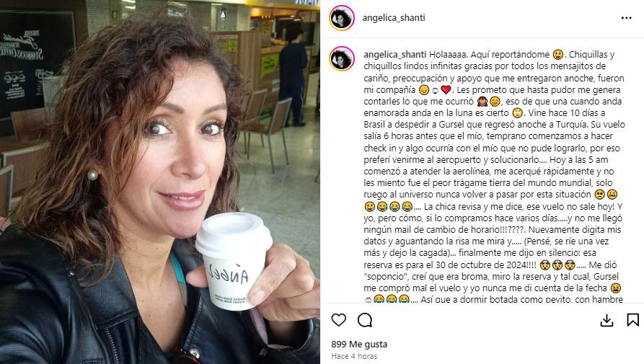This screenshot has height=364, width=644.
Task: Click the download arrow icon
Action: [x=606, y=321]
